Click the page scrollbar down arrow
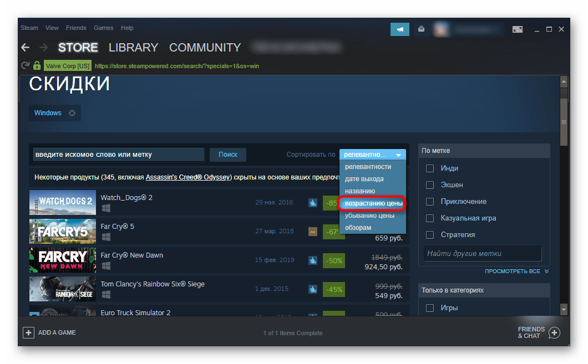 point(564,310)
